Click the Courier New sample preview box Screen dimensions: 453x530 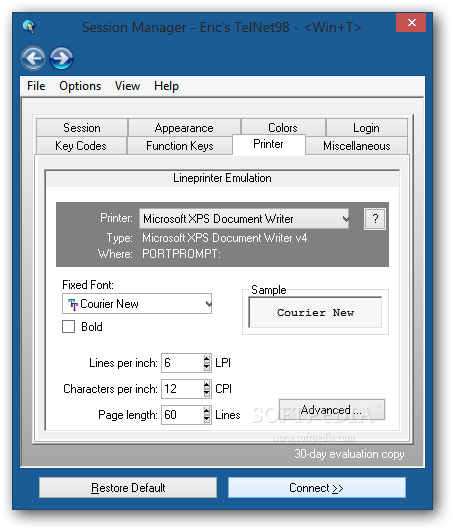tap(315, 313)
